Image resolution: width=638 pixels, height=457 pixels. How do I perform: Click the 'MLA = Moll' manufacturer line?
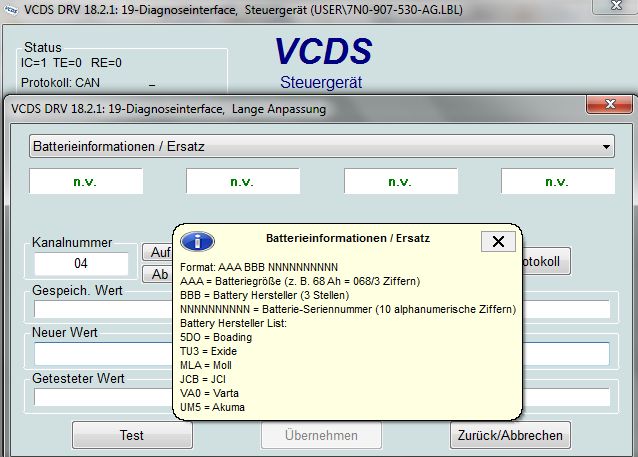click(205, 365)
